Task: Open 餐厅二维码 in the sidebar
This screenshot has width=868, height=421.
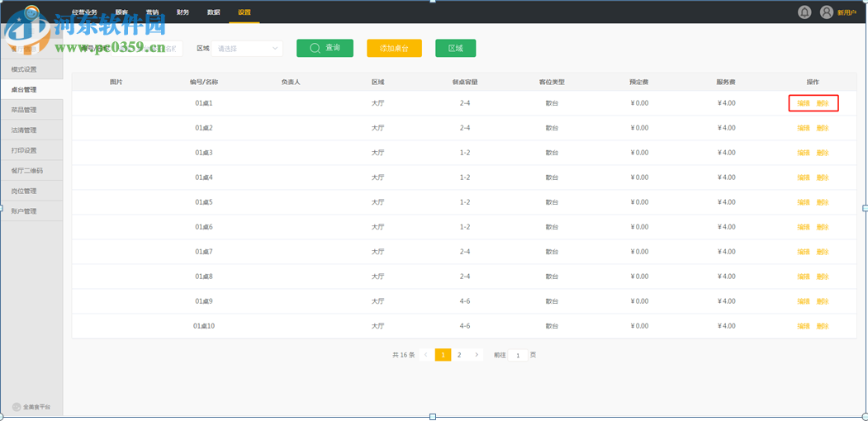Action: tap(26, 171)
